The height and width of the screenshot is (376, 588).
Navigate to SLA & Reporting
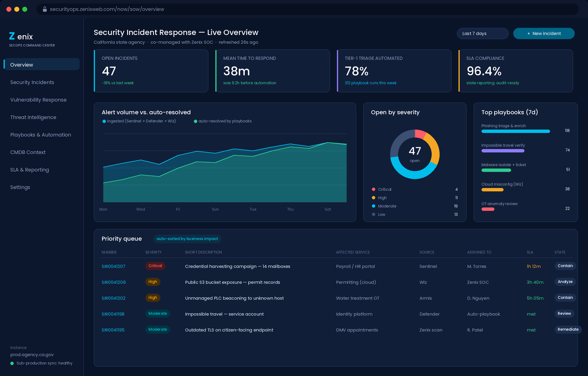coord(30,170)
